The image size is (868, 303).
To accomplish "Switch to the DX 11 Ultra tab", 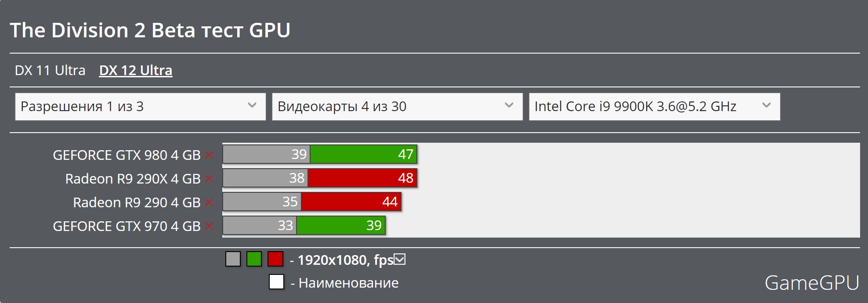I will point(50,70).
